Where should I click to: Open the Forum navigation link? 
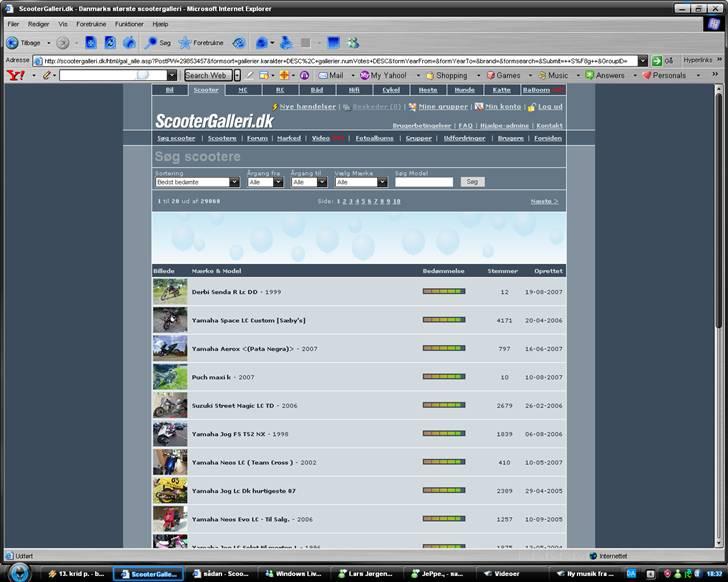click(257, 138)
